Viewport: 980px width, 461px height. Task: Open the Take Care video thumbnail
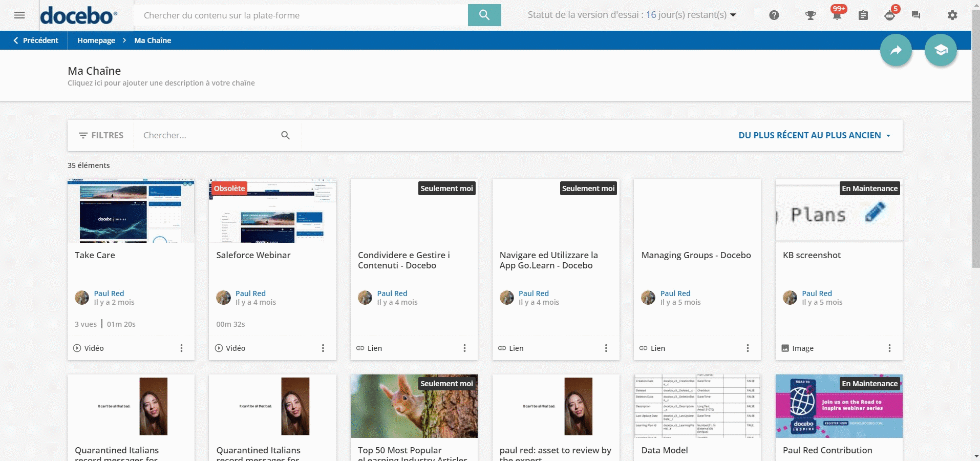[x=131, y=211]
